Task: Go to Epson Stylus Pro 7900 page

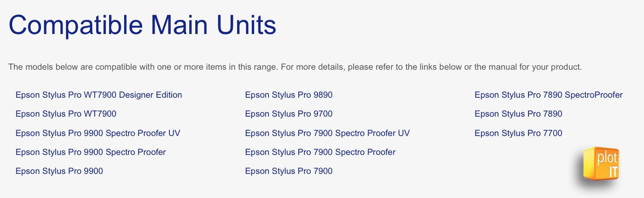Action: (x=289, y=171)
